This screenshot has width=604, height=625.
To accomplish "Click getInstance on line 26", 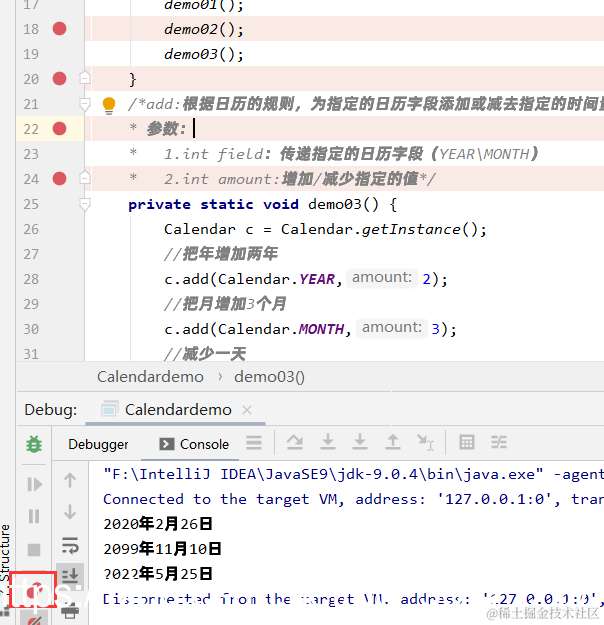I will (x=411, y=229).
